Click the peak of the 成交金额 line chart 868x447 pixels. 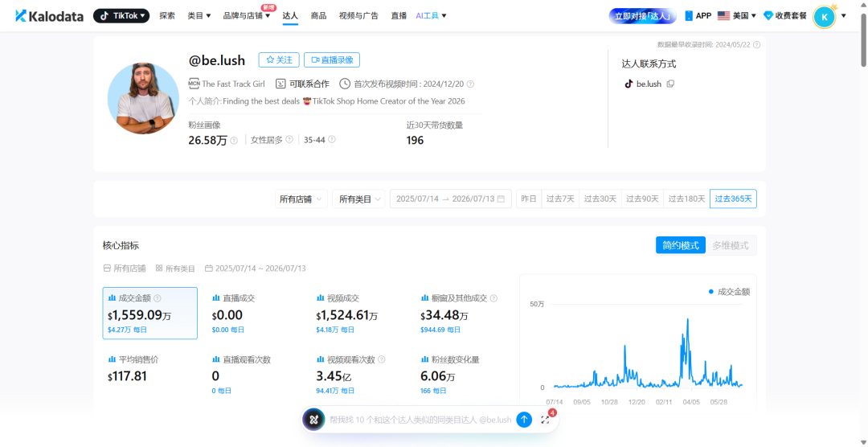click(x=687, y=319)
